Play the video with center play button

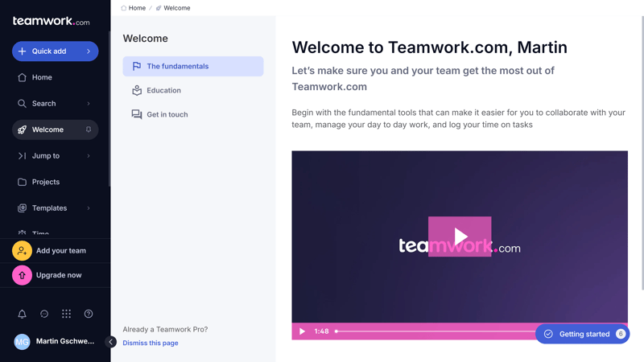click(x=460, y=237)
